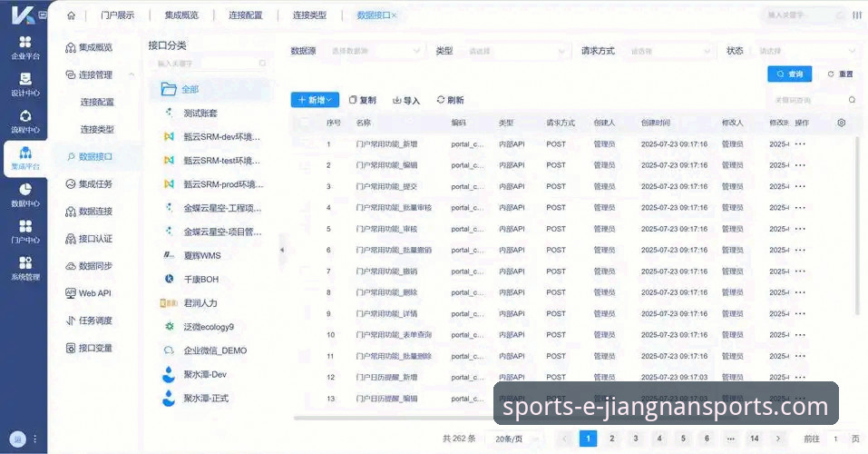Viewport: 868px width, 454px height.
Task: Click the more options dots beside avatar
Action: point(34,439)
